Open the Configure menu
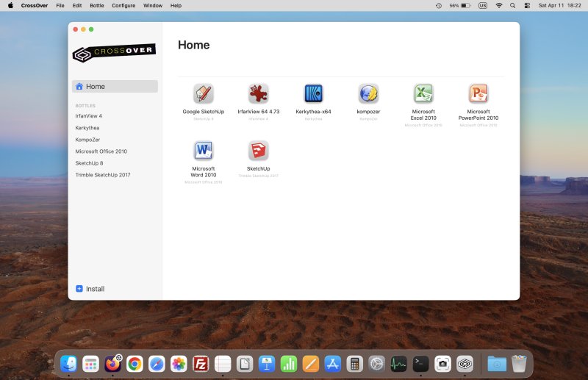 click(123, 5)
